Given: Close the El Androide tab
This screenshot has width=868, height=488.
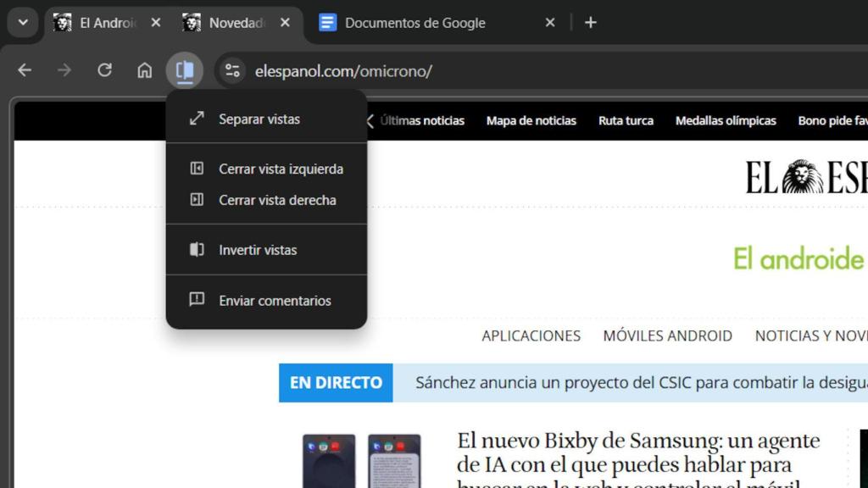Looking at the screenshot, I should click(156, 23).
